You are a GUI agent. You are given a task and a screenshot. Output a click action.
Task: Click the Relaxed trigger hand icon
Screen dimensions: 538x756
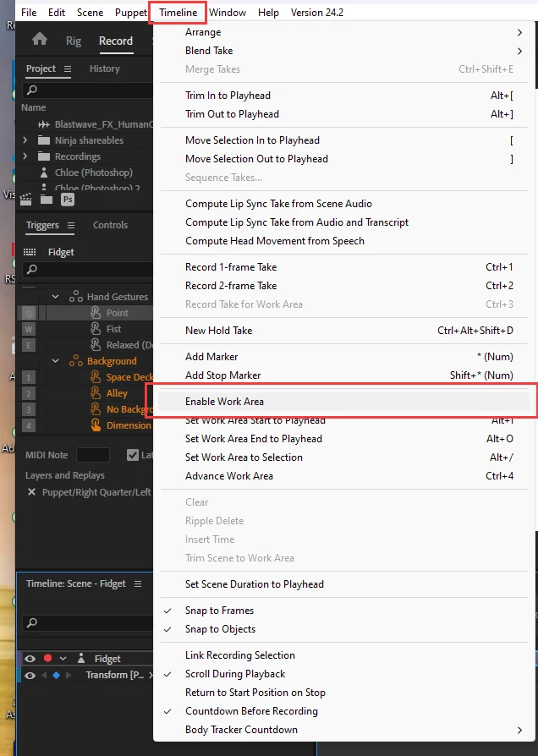click(96, 345)
